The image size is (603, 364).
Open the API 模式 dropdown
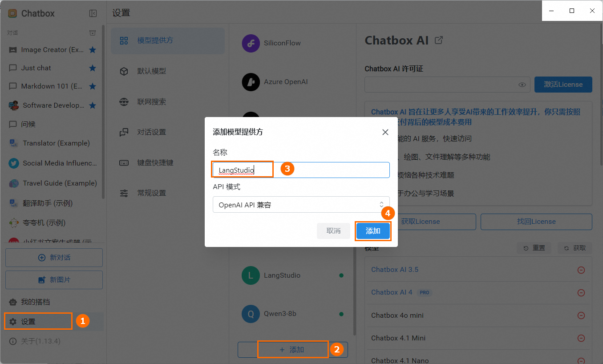[x=301, y=205]
